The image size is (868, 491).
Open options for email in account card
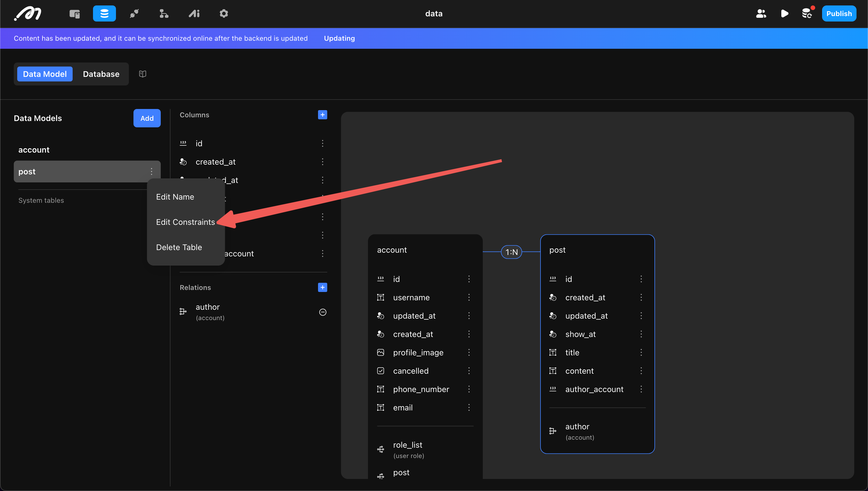pos(469,408)
